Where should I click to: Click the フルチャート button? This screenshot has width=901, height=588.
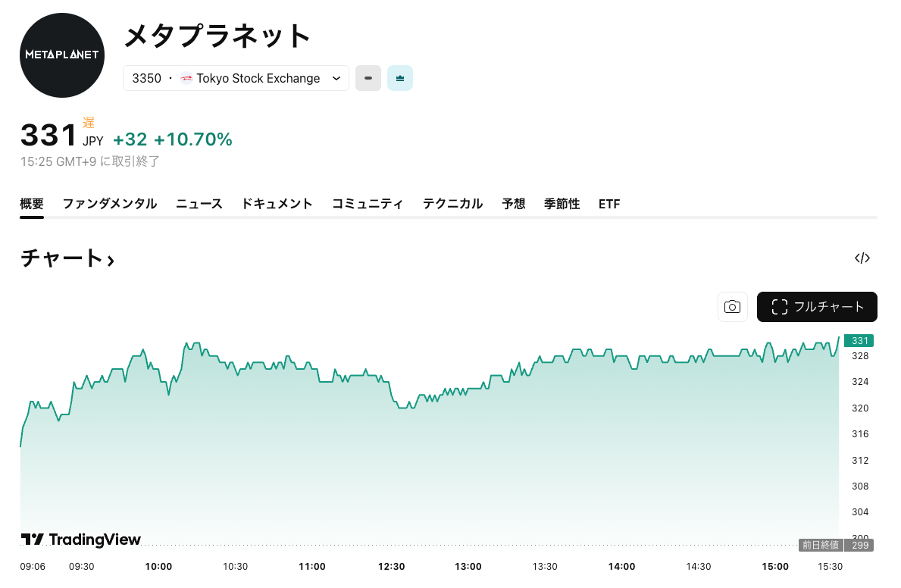pyautogui.click(x=817, y=307)
